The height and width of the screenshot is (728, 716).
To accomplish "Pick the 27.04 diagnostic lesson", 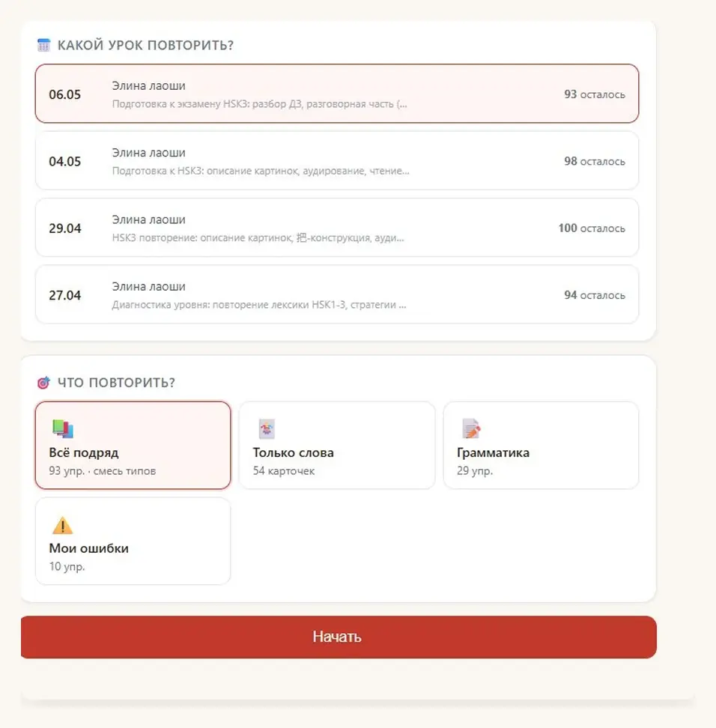I will (x=337, y=294).
